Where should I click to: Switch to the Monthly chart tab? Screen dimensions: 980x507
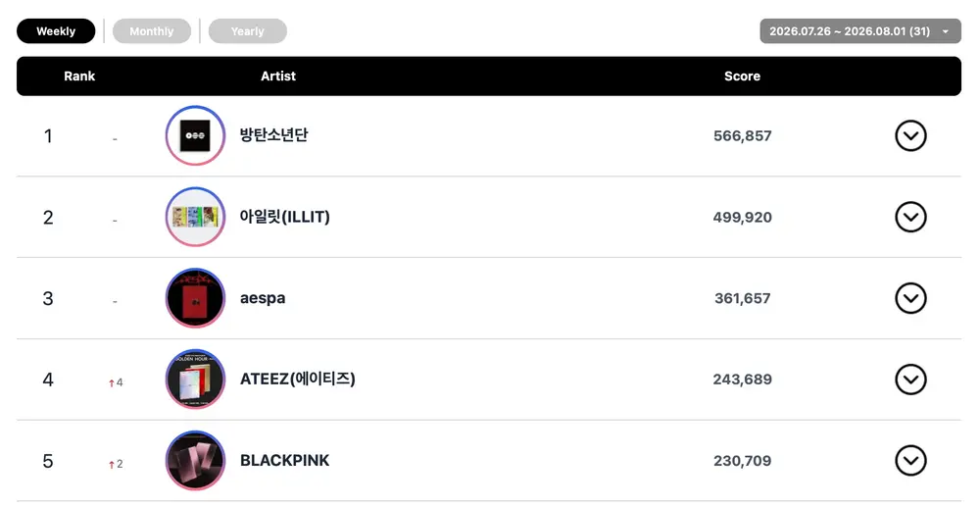pyautogui.click(x=151, y=31)
